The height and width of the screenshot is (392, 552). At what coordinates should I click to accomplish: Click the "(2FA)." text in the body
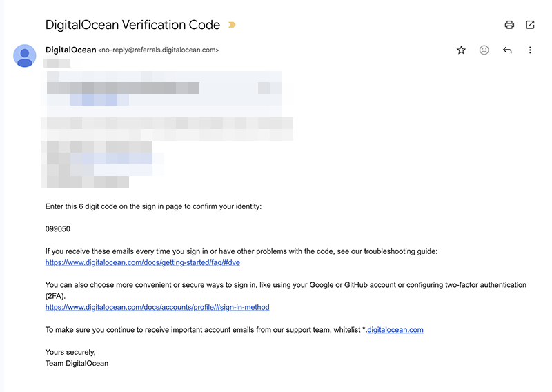56,296
